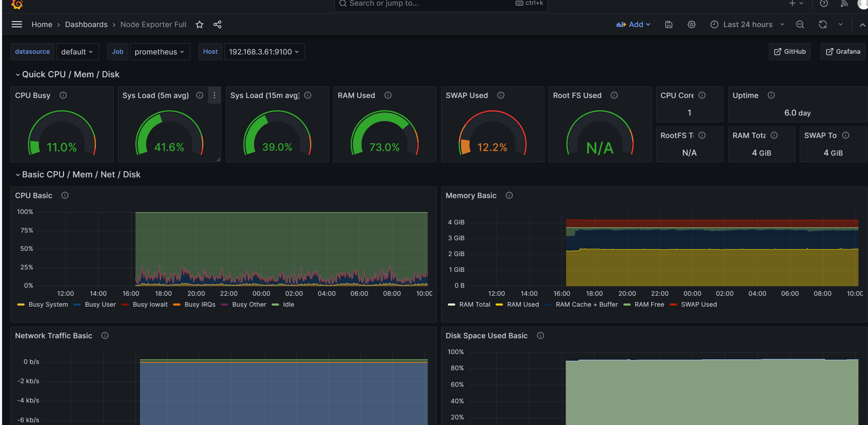This screenshot has height=425, width=868.
Task: Collapse the top toolbar chevron
Action: [862, 25]
